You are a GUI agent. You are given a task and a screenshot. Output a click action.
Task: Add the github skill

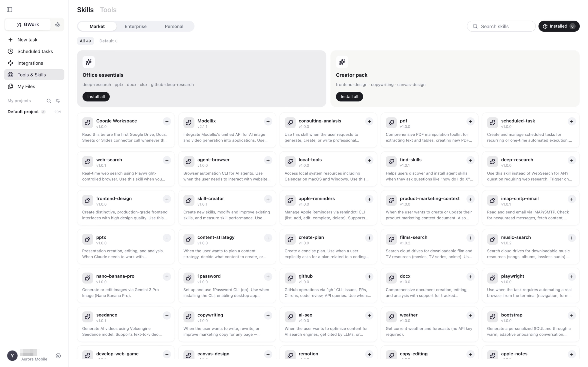(369, 277)
